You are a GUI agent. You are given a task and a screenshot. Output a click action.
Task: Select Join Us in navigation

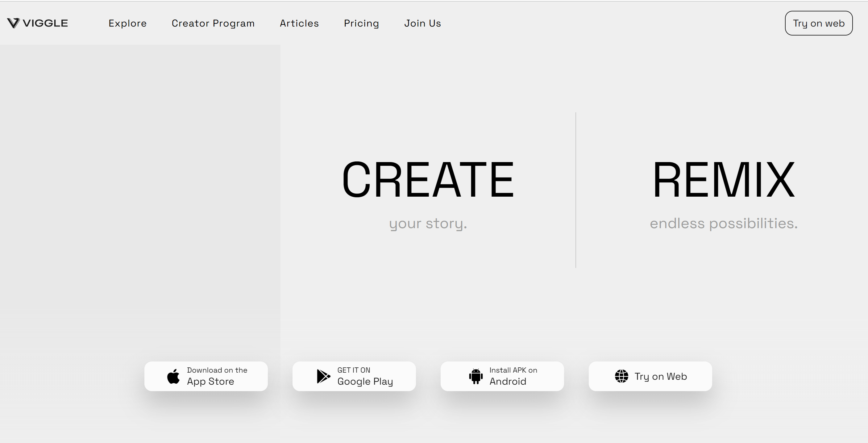(x=422, y=23)
